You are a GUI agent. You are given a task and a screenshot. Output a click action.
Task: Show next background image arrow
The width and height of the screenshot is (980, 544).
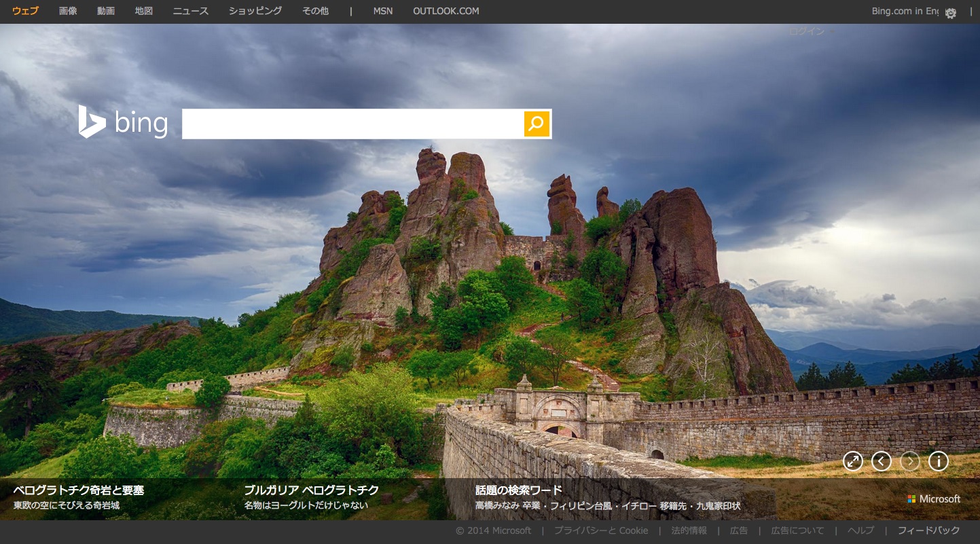point(909,461)
